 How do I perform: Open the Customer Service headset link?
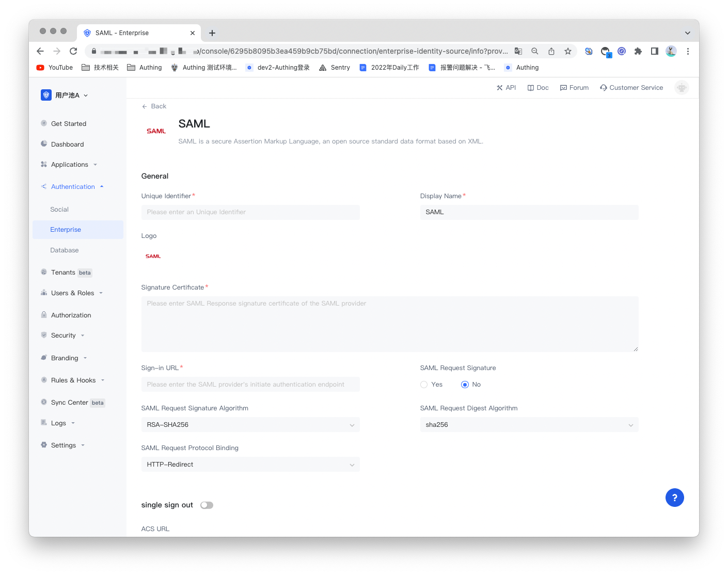pyautogui.click(x=631, y=88)
